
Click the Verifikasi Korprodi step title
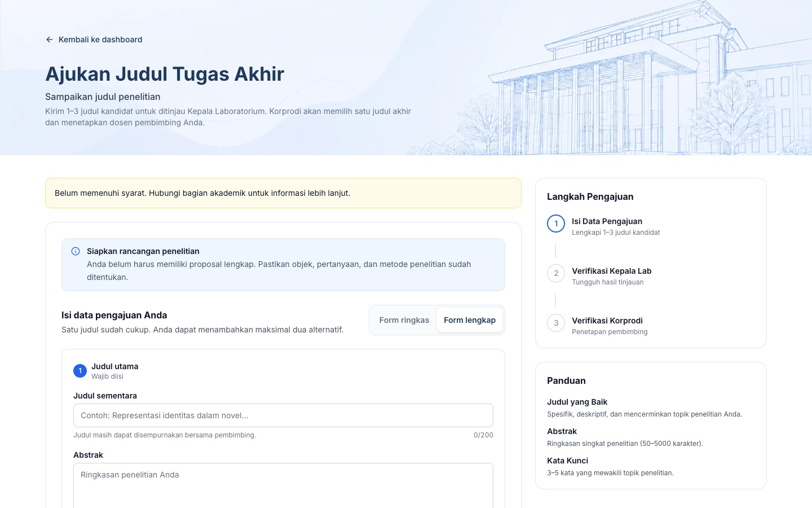(x=607, y=321)
